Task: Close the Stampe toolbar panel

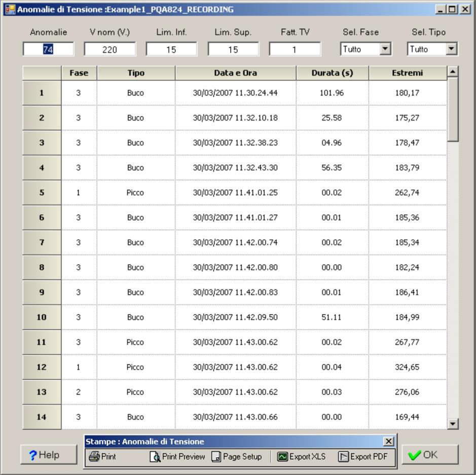Action: [388, 442]
